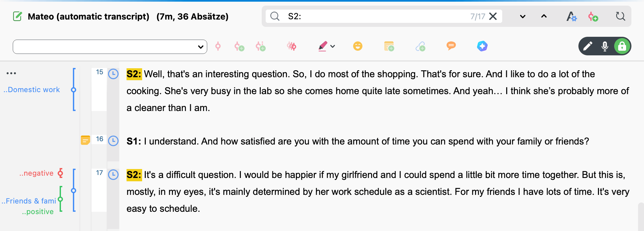Jump to previous search result
644x231 pixels.
click(544, 16)
